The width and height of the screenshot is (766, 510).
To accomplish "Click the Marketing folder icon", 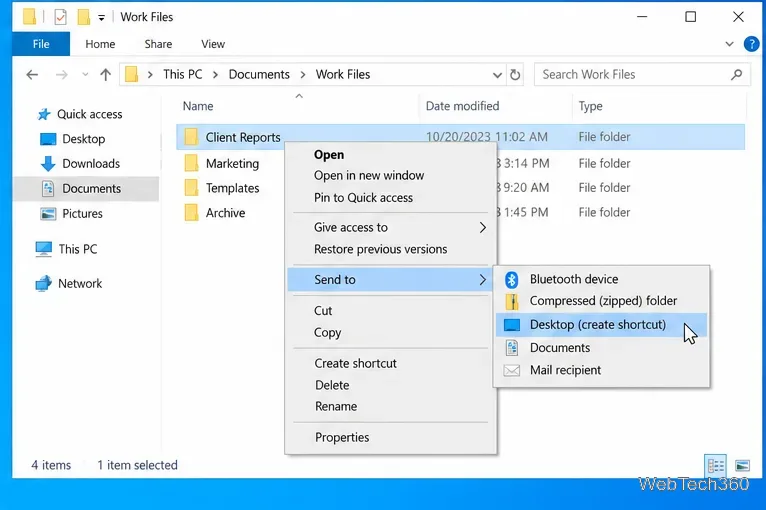I will tap(191, 163).
